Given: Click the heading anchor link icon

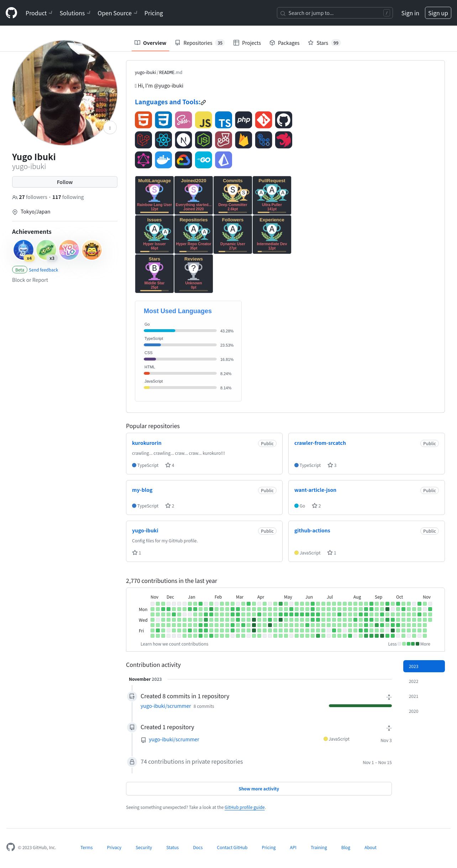Looking at the screenshot, I should point(203,102).
